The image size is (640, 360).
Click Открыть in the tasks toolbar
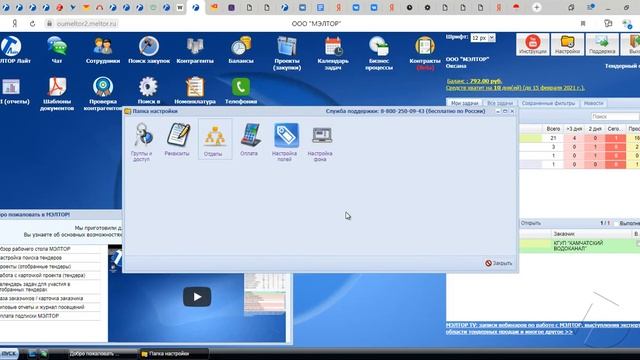(531, 223)
